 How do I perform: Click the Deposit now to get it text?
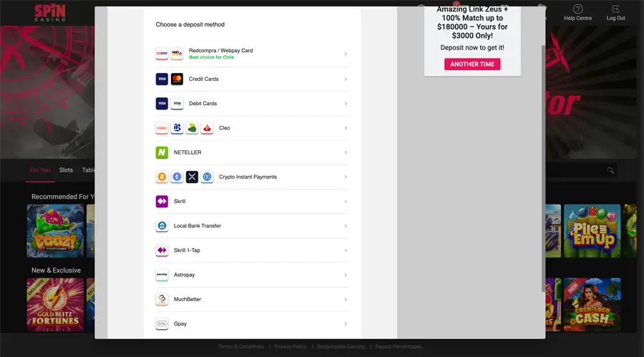point(472,48)
